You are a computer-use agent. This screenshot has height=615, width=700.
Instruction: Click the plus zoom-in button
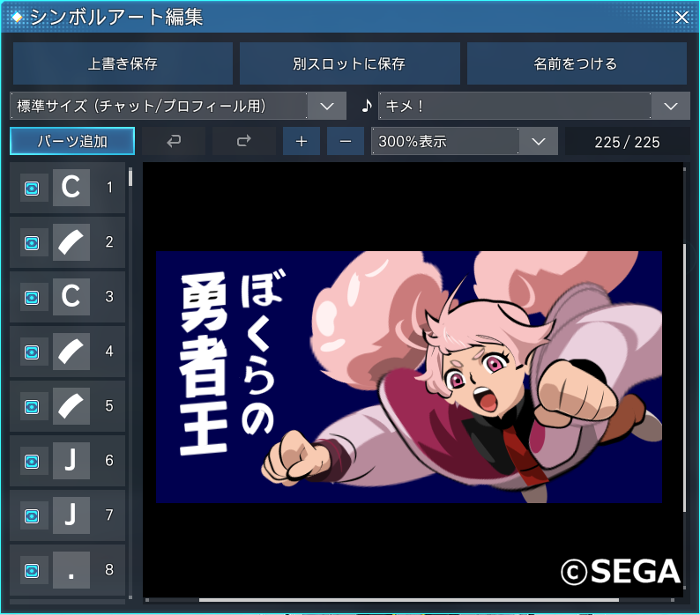tap(302, 141)
